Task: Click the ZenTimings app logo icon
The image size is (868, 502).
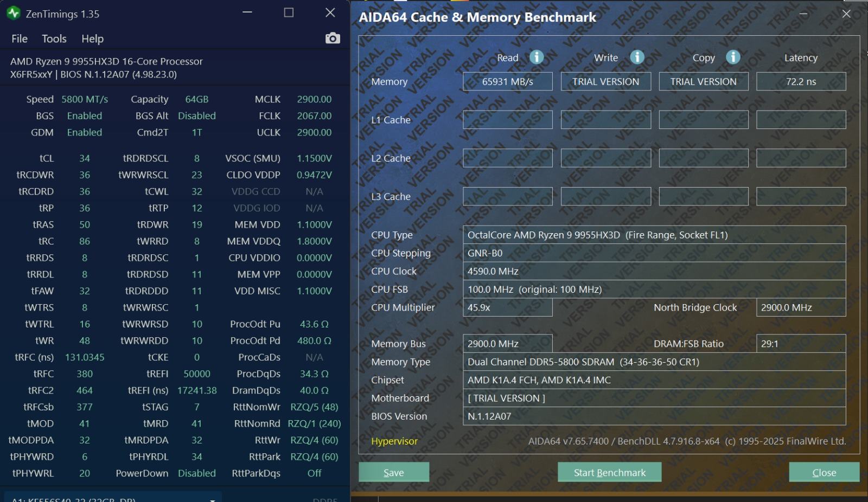Action: [x=14, y=14]
